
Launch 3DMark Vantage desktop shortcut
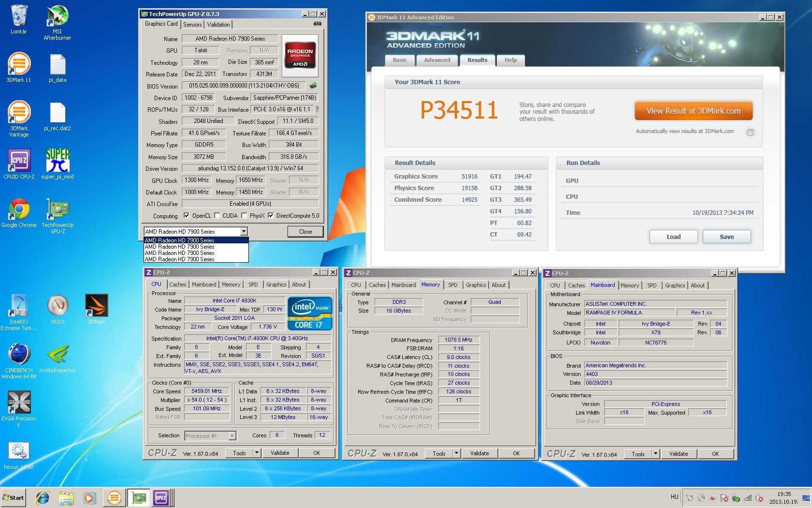[x=18, y=119]
